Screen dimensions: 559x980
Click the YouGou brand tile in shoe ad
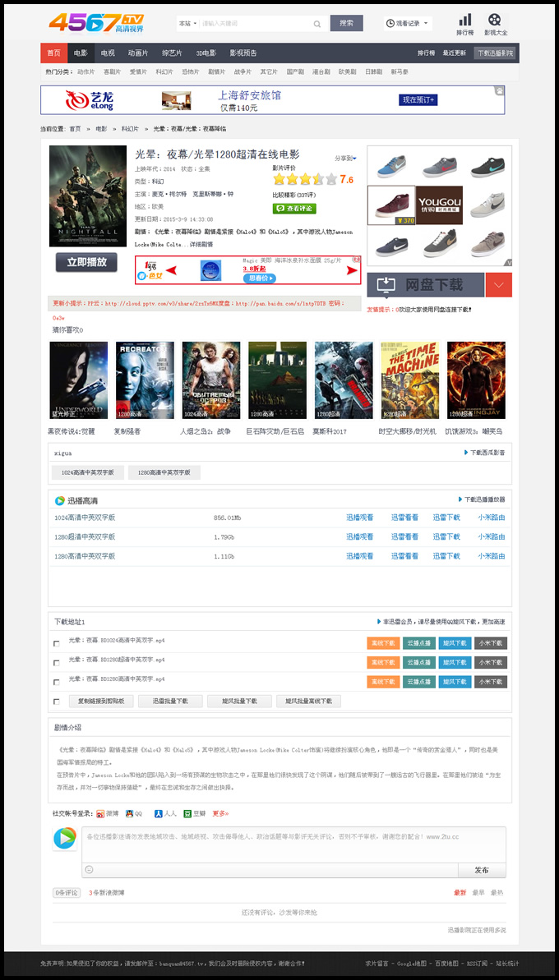point(440,205)
